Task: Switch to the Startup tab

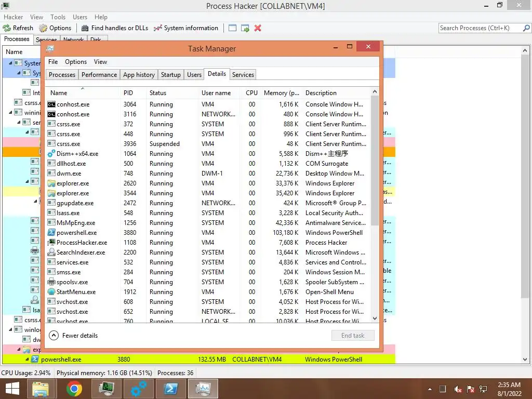Action: pyautogui.click(x=170, y=75)
